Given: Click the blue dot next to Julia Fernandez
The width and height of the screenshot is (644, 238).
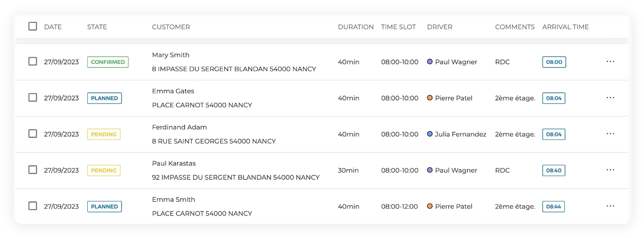Looking at the screenshot, I should 430,134.
